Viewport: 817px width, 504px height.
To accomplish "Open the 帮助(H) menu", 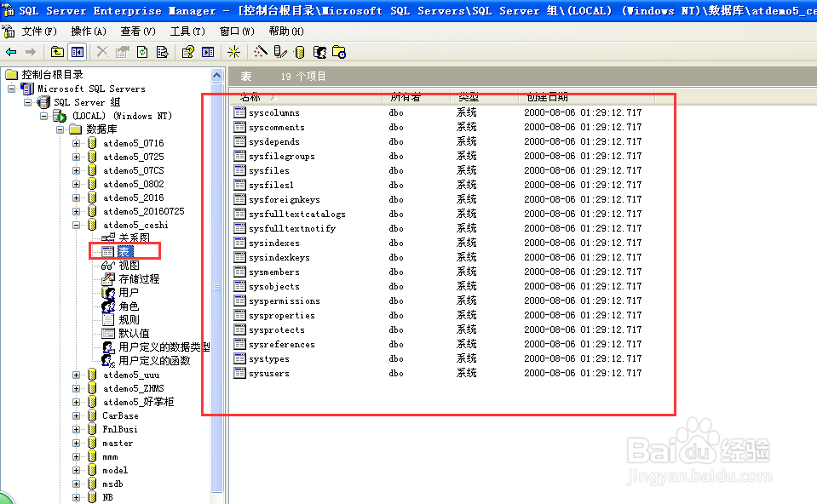I will click(x=286, y=31).
